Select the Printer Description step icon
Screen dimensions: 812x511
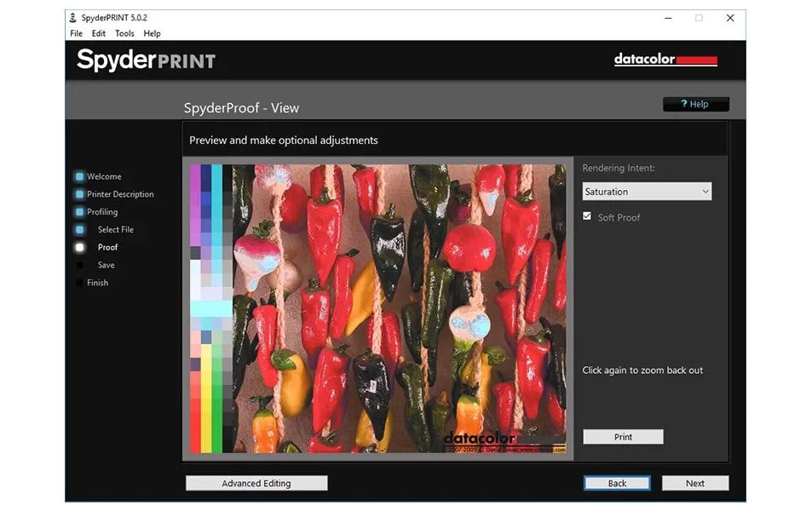click(x=80, y=194)
